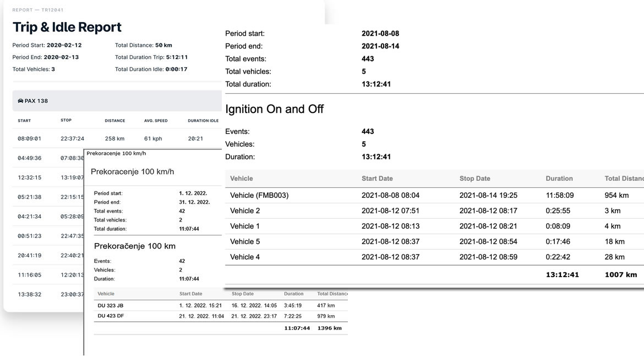Select the PAX 138 vehicle header

click(117, 101)
